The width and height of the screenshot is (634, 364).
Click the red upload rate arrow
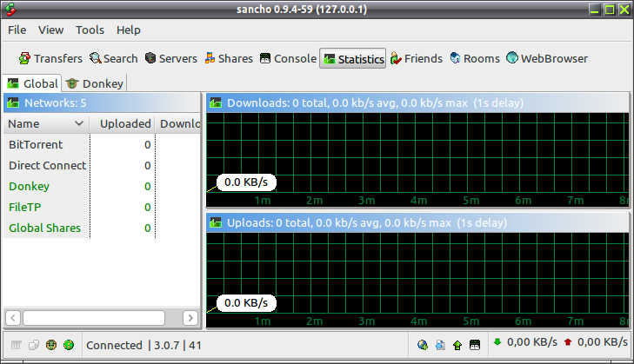click(568, 342)
